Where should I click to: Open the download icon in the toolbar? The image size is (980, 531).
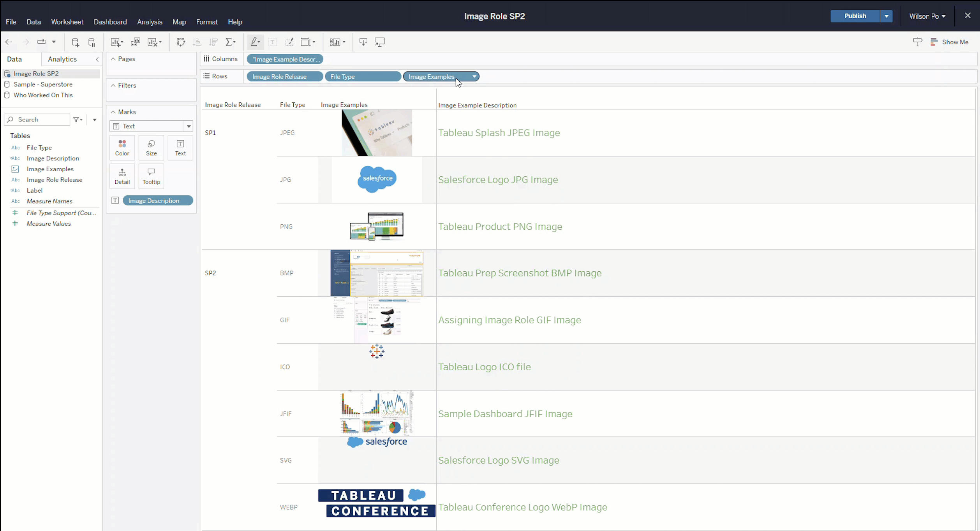pos(363,42)
